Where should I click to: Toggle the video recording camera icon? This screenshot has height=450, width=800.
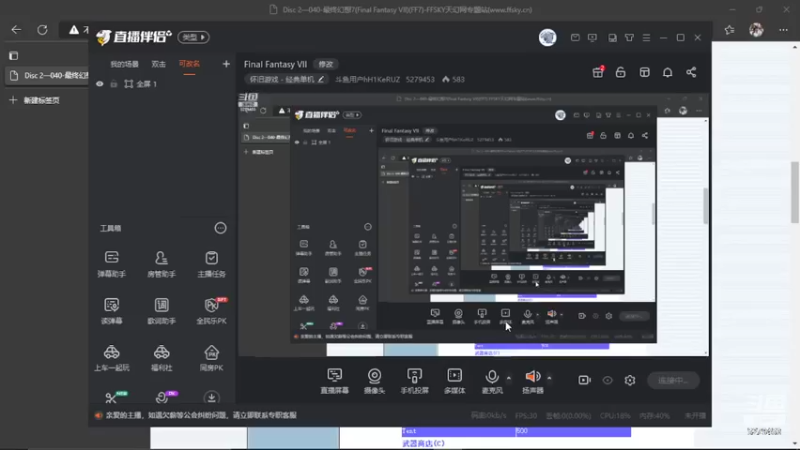click(584, 380)
